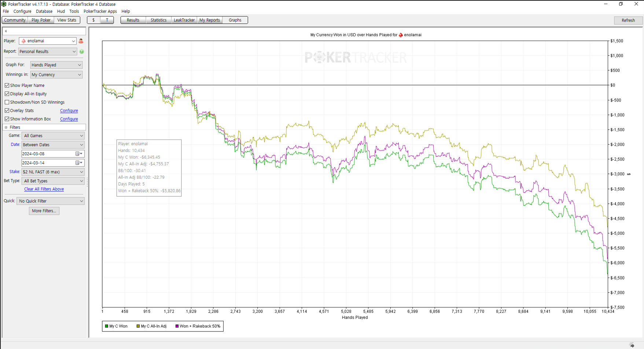Click the sidebar splitter handle dots

[87, 182]
